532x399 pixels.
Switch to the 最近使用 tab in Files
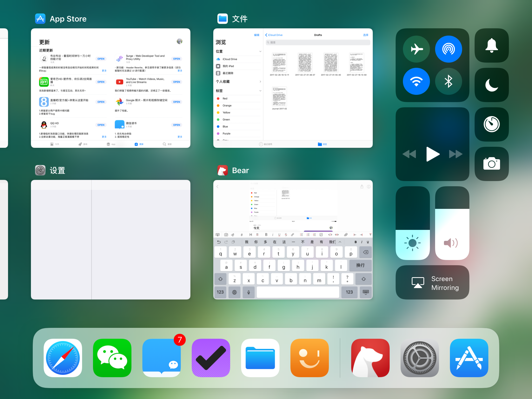click(x=265, y=144)
